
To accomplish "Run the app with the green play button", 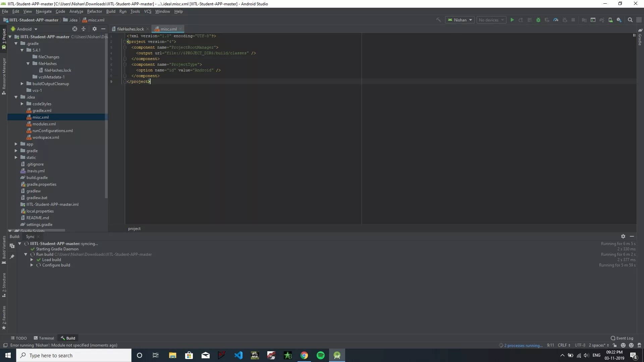I will 512,20.
